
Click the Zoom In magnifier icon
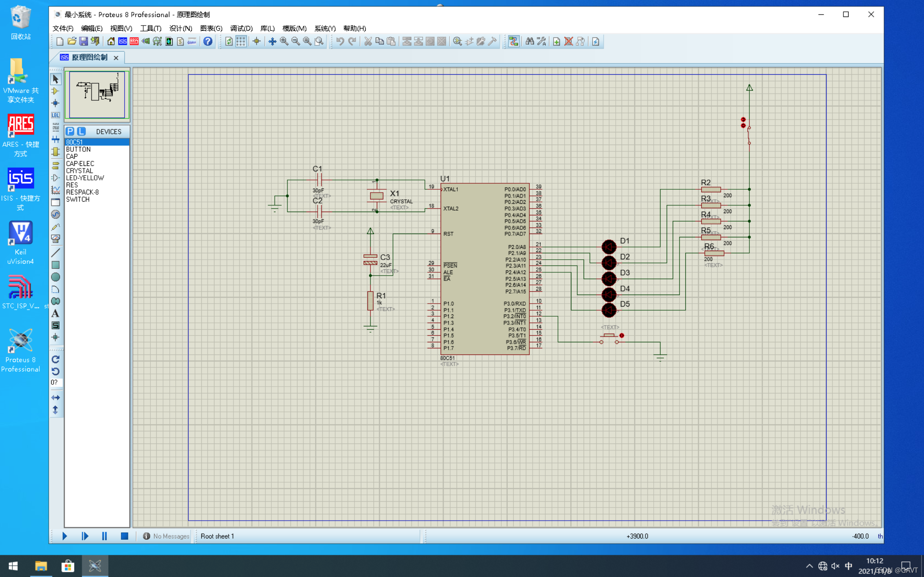click(x=284, y=41)
